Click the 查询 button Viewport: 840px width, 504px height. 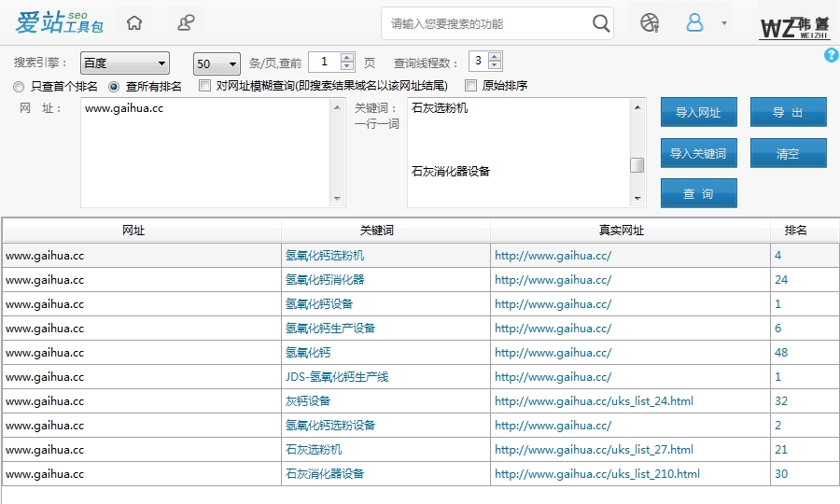point(698,193)
